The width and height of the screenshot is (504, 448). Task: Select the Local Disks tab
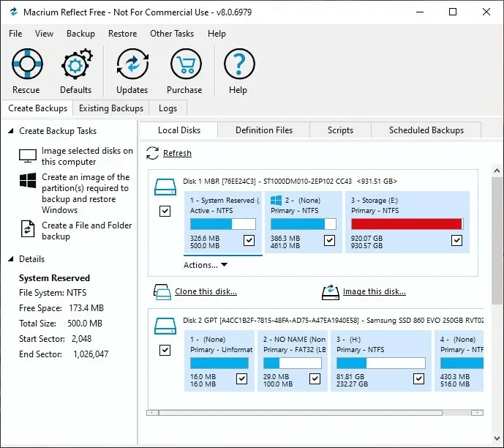click(179, 130)
